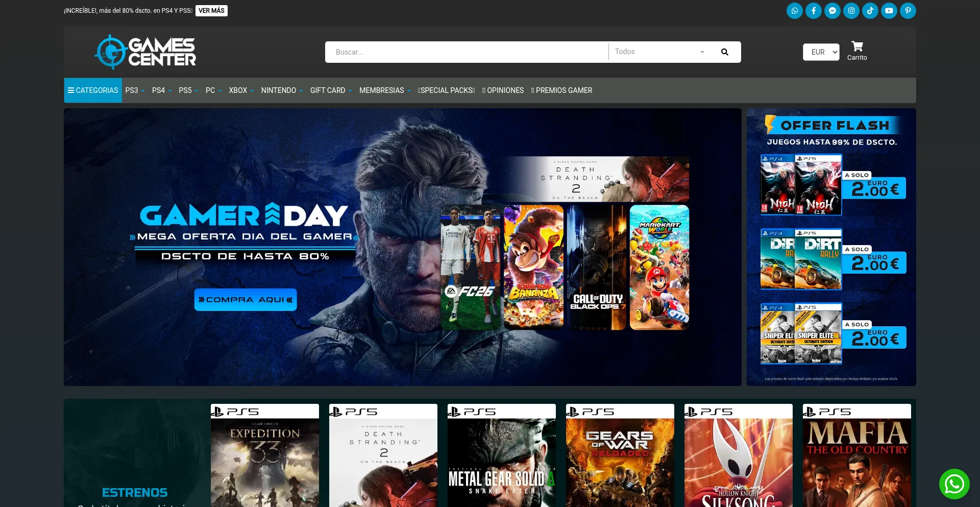Open the Hollow Knight Silksong card
Viewport: 980px width, 507px height.
coord(739,455)
